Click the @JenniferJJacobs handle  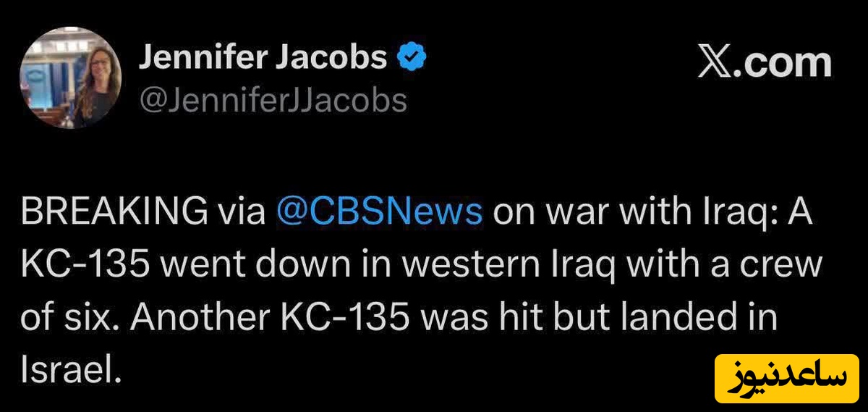coord(273,101)
